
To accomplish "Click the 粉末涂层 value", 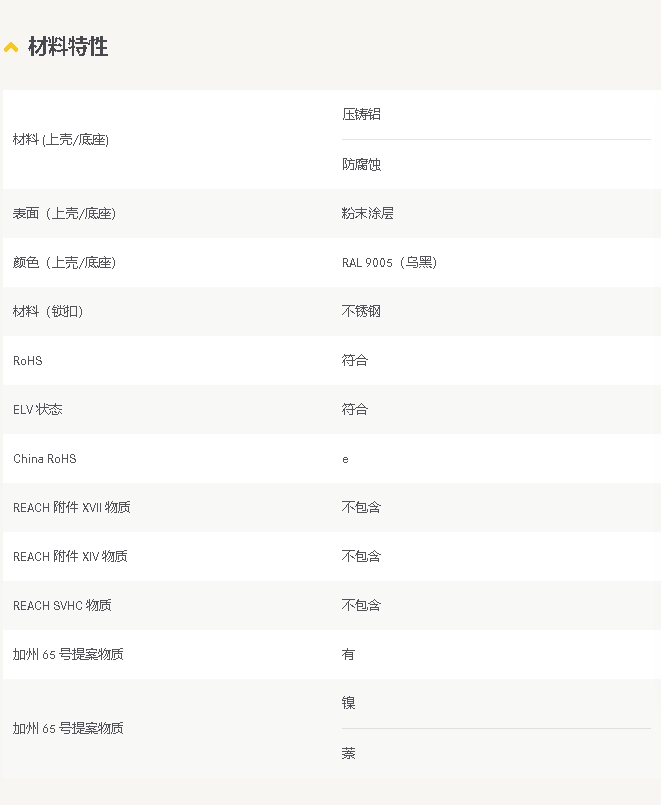I will coord(367,214).
